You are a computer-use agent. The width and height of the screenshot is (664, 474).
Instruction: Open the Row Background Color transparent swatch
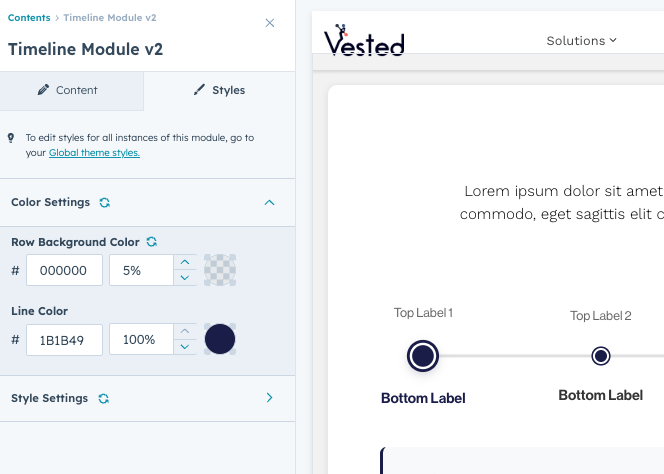point(220,270)
